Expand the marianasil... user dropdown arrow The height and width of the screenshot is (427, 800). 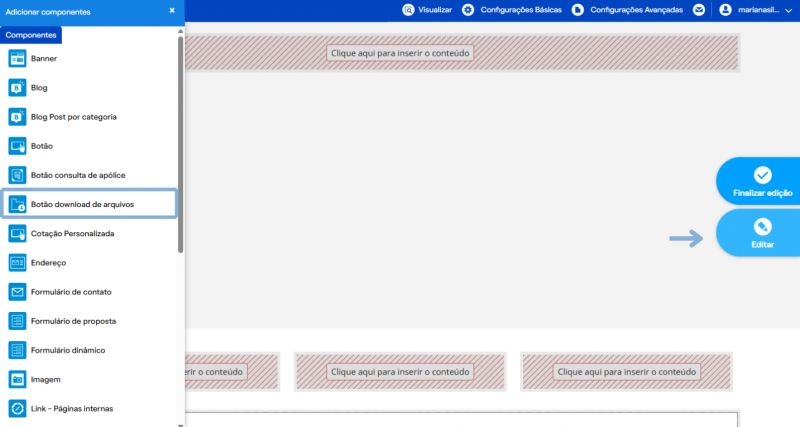pyautogui.click(x=788, y=11)
